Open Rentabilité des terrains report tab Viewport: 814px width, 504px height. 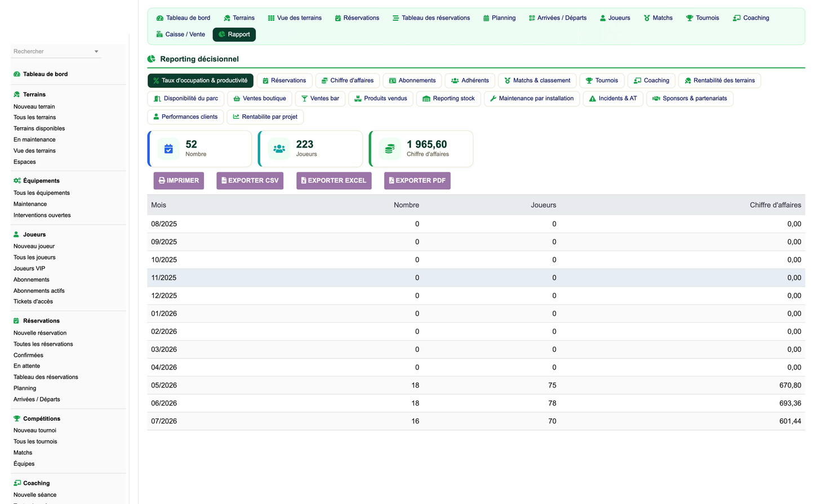(x=719, y=81)
